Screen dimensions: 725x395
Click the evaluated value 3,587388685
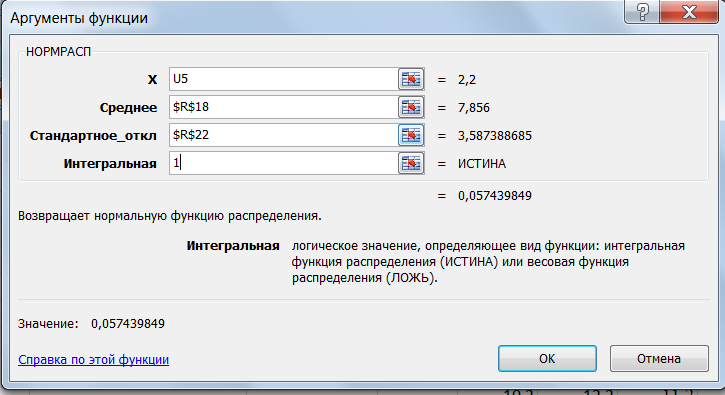point(495,136)
